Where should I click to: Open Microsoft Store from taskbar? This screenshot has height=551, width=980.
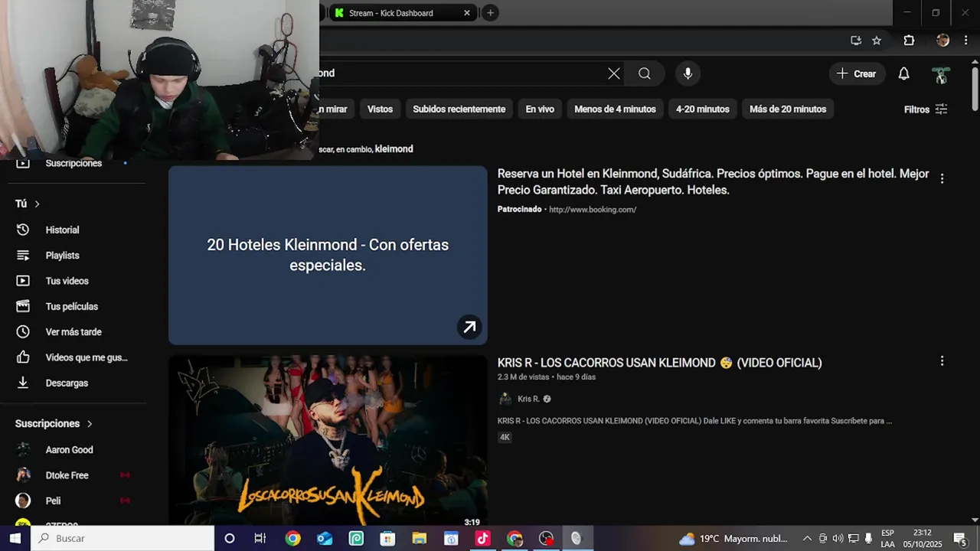pyautogui.click(x=387, y=538)
